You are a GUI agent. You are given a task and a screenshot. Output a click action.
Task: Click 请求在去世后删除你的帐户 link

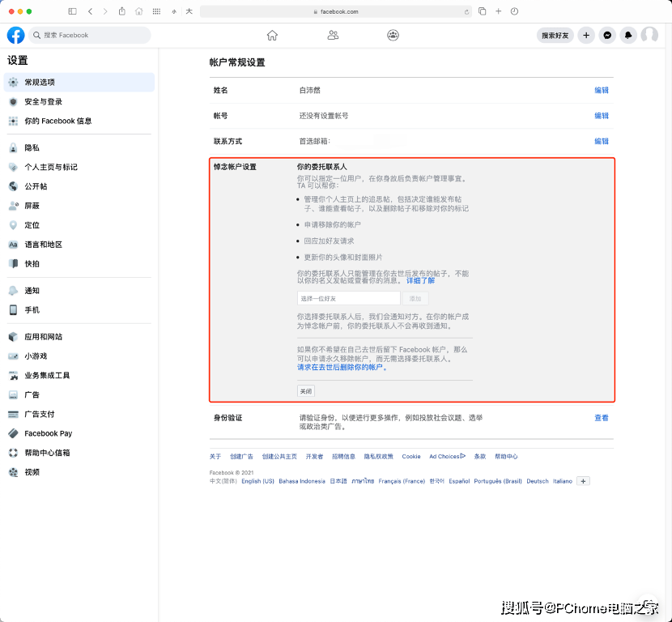[342, 367]
